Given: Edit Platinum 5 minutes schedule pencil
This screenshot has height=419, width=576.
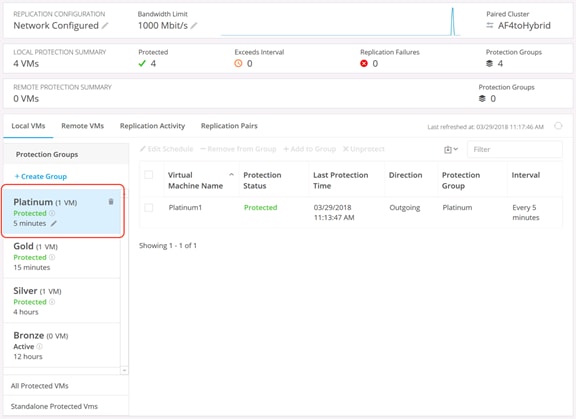Looking at the screenshot, I should (x=54, y=223).
